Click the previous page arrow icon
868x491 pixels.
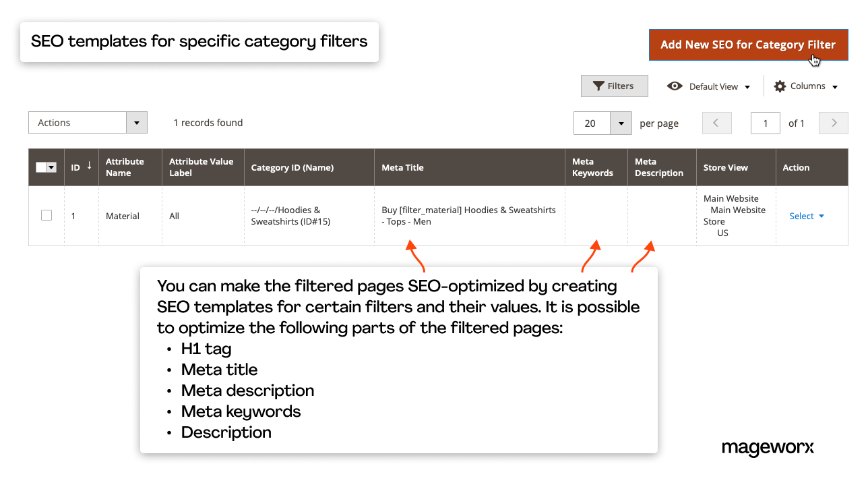[716, 123]
